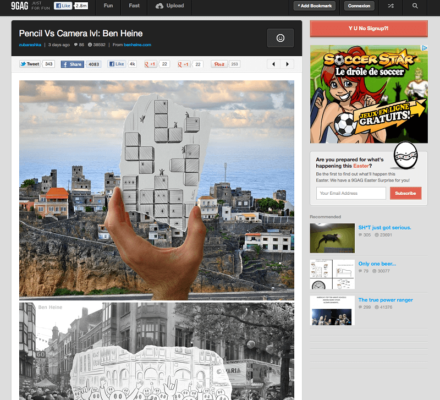This screenshot has height=400, width=440.
Task: Click the Your Email Address field
Action: 351,193
